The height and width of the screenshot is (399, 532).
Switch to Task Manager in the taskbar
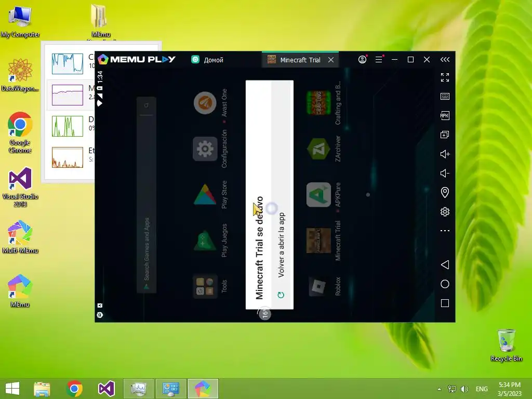pyautogui.click(x=138, y=389)
